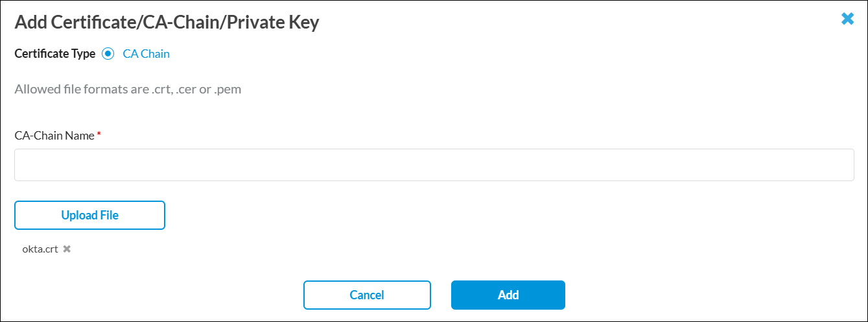Click the okta.crt file name

pyautogui.click(x=40, y=249)
